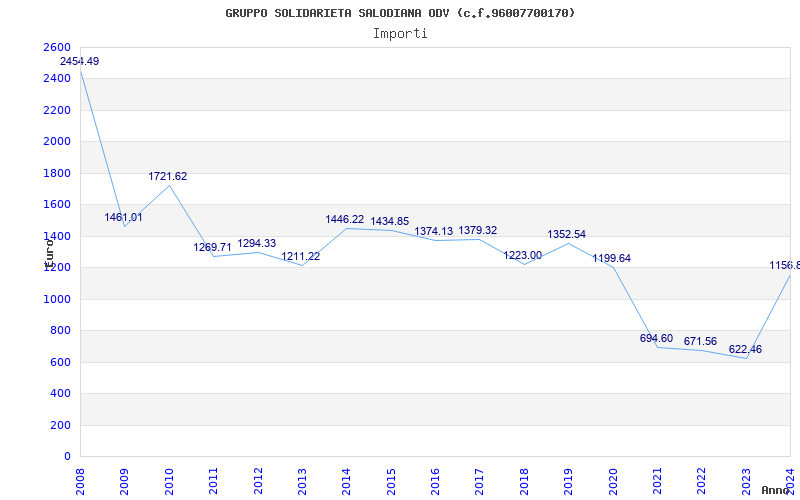The image size is (800, 500).
Task: Click the 1352.54 value for 2019
Action: coord(567,235)
